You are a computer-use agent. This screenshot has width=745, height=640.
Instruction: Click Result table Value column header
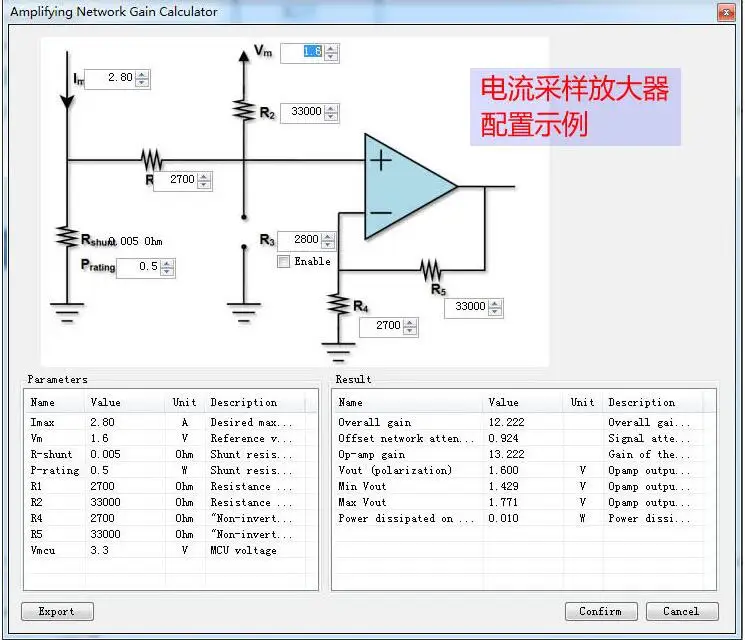pos(523,402)
